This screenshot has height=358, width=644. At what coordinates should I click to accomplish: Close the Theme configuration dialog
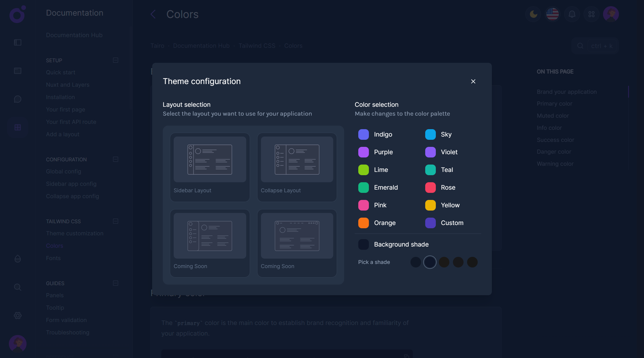tap(473, 81)
